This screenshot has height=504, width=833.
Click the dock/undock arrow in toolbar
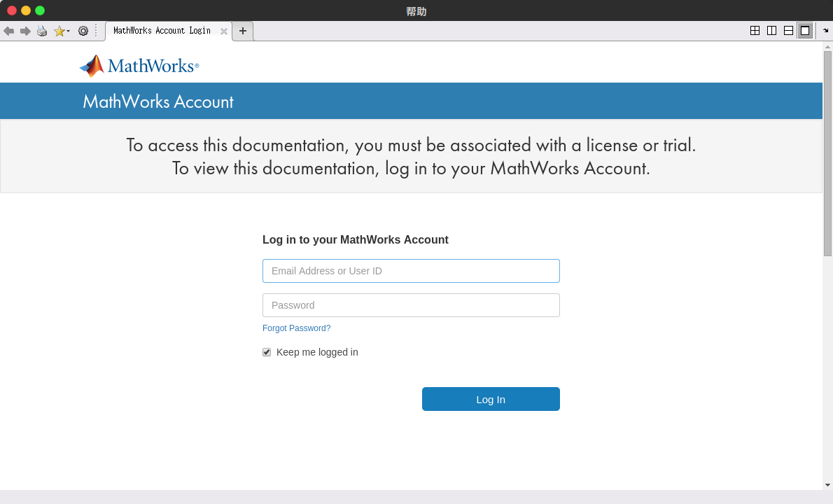[x=826, y=31]
